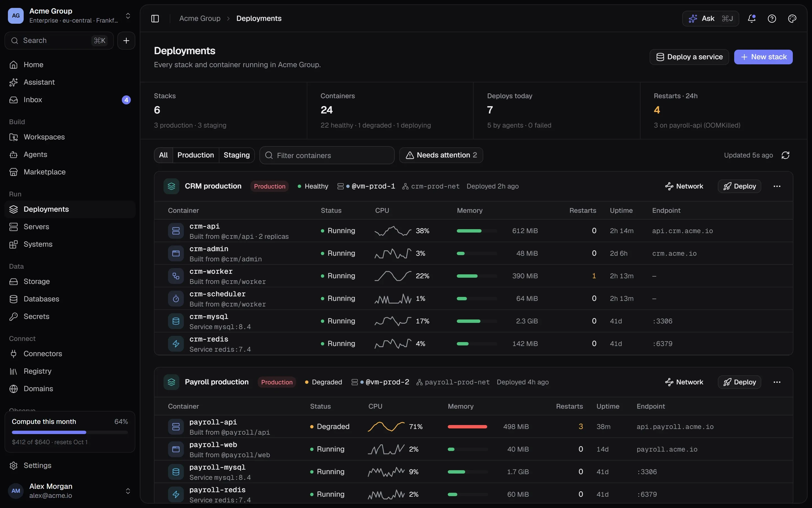Click the crm-worker container icon
The width and height of the screenshot is (812, 508).
pyautogui.click(x=176, y=276)
